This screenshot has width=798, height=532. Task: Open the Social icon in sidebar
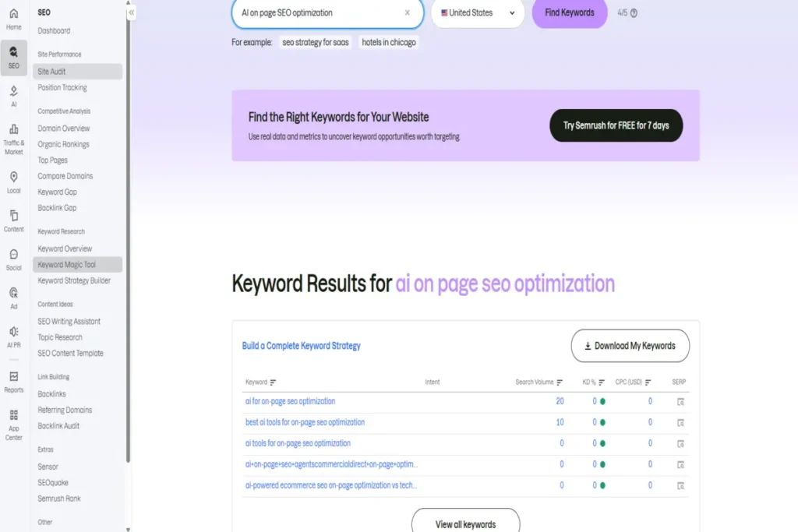coord(14,258)
